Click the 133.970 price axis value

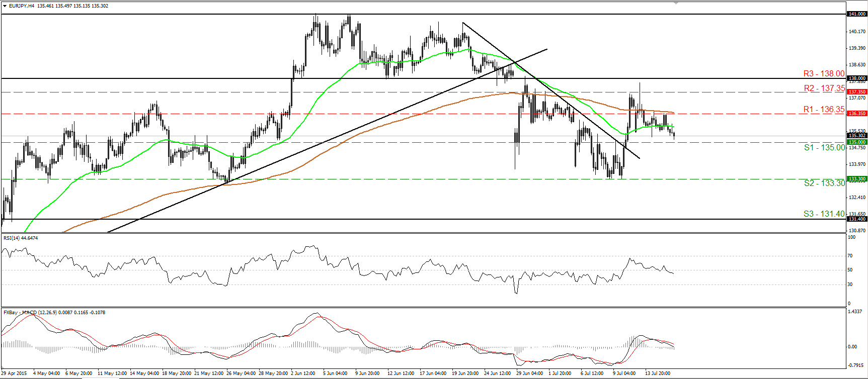(x=857, y=164)
